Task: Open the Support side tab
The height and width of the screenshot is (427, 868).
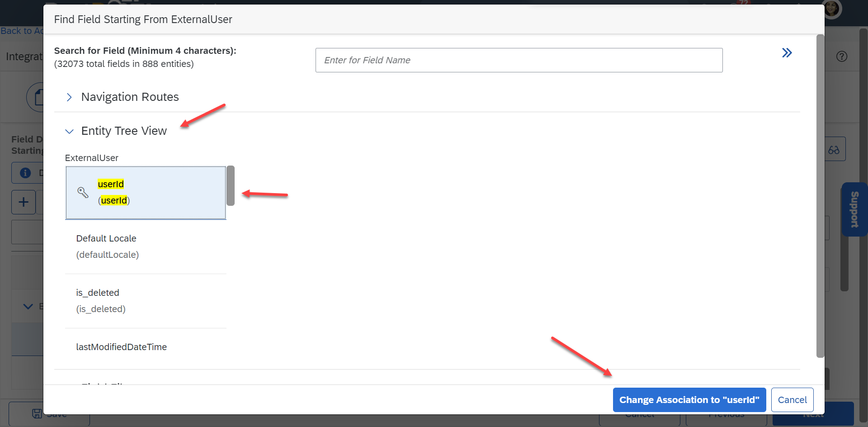Action: pos(854,209)
